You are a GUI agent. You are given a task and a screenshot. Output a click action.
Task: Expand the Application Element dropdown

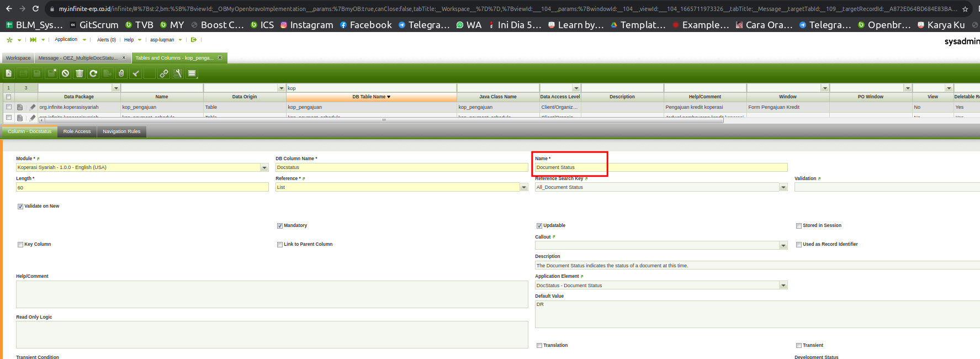coord(783,286)
